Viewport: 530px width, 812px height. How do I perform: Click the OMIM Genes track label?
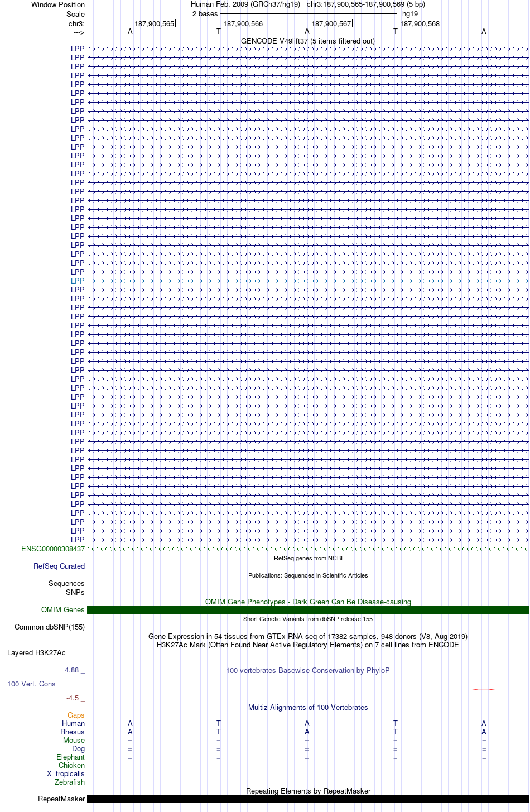(63, 609)
